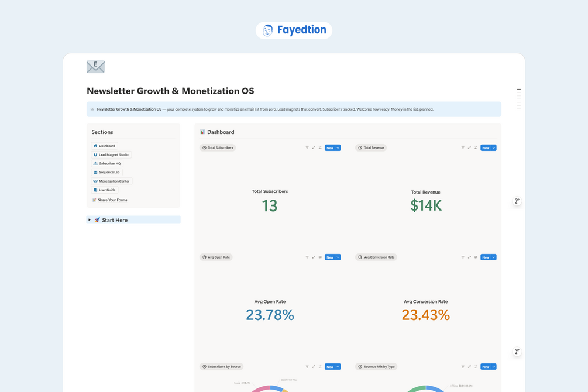Open the Monetization Center section
This screenshot has width=588, height=392.
(111, 181)
